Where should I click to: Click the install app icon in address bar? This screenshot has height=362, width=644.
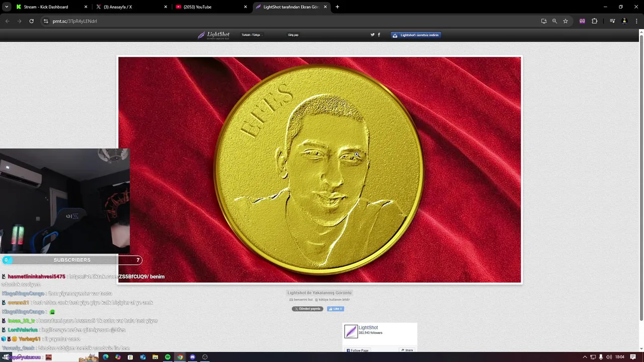(544, 21)
